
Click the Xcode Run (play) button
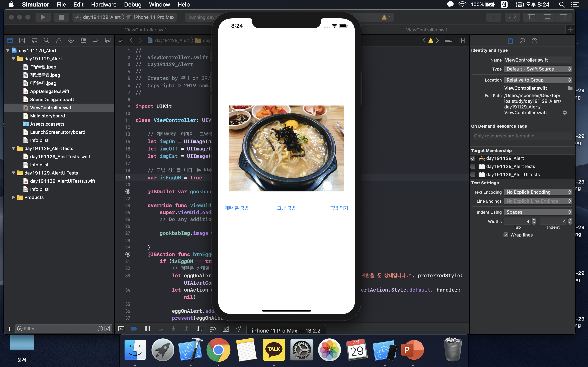coord(43,17)
